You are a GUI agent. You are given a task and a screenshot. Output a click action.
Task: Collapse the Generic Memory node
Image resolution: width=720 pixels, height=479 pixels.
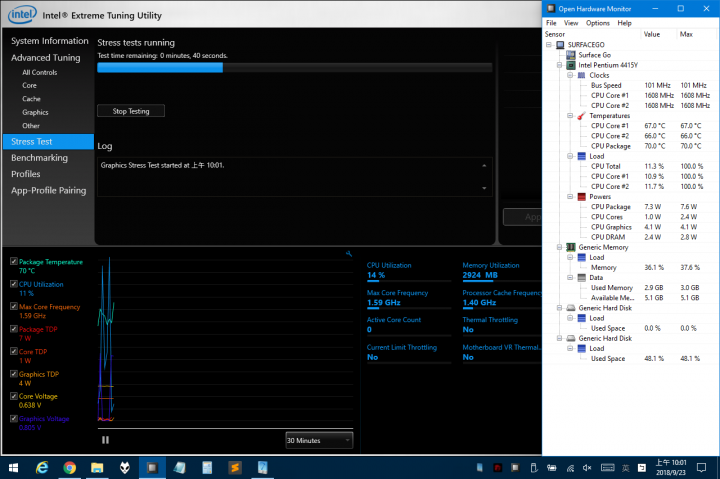tap(559, 247)
